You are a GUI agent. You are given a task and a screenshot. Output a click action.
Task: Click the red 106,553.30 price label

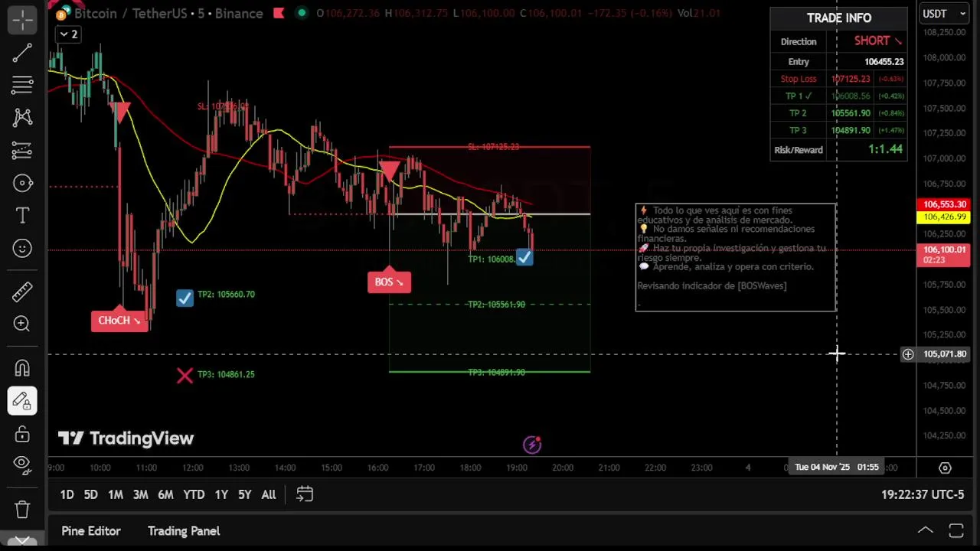[x=943, y=205]
